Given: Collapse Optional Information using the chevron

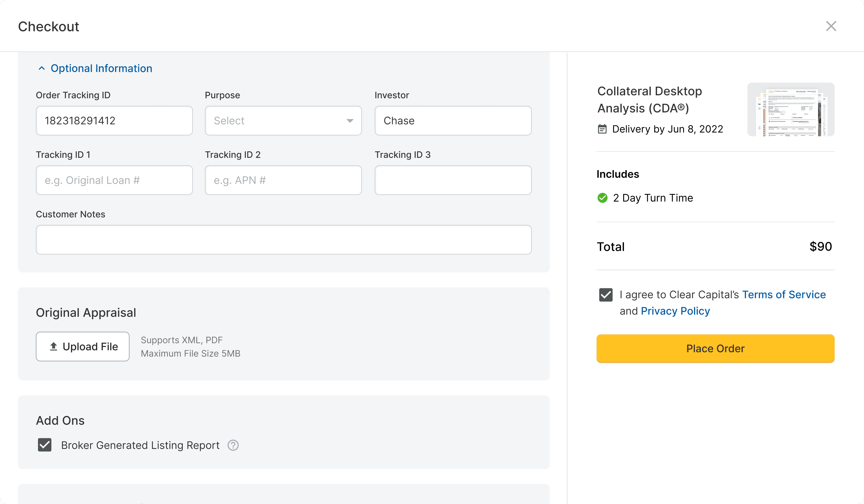Looking at the screenshot, I should pos(41,68).
